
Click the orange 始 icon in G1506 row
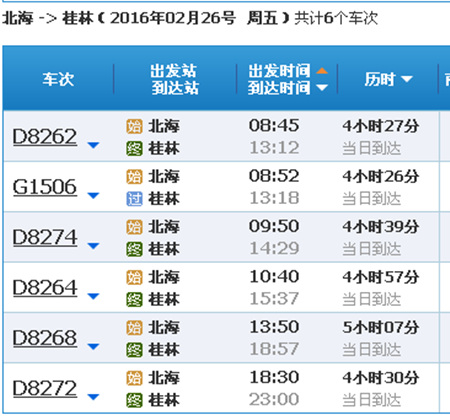click(x=134, y=177)
